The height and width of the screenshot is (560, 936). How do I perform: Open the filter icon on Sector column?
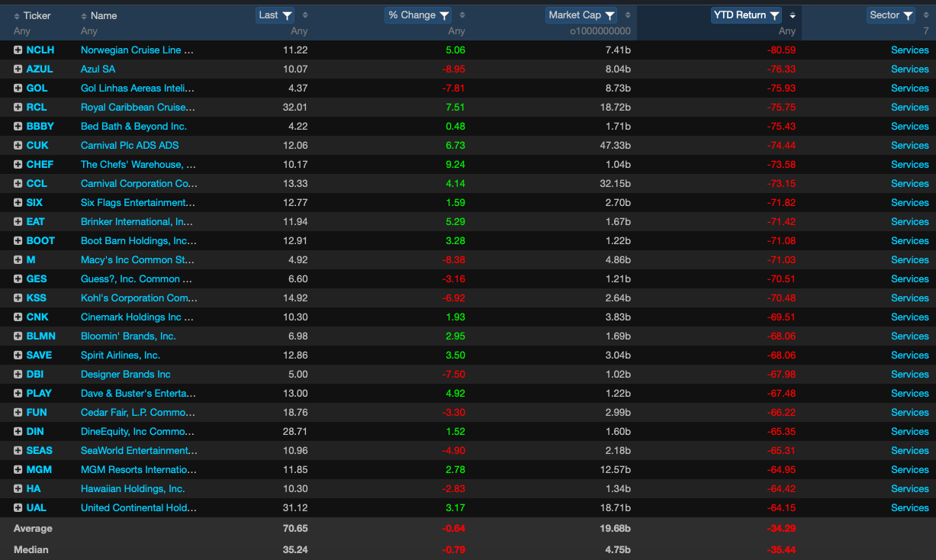[908, 15]
